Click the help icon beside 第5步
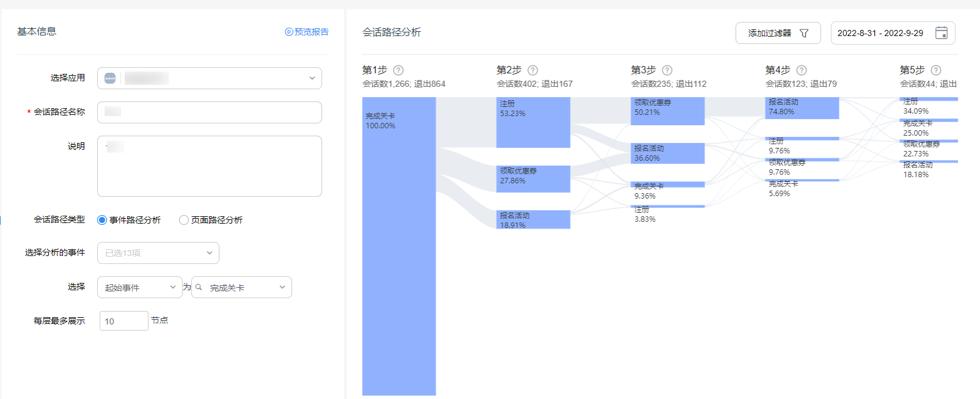The image size is (980, 399). point(936,70)
